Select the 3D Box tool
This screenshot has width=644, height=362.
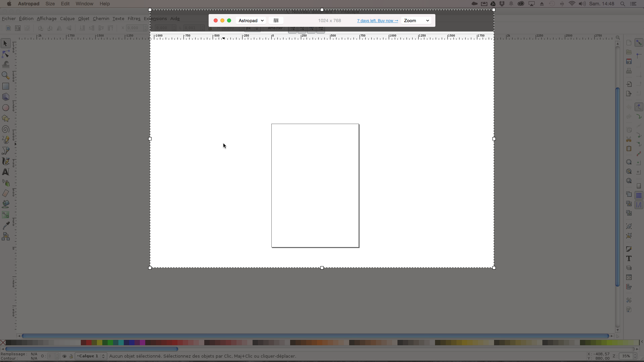click(5, 97)
